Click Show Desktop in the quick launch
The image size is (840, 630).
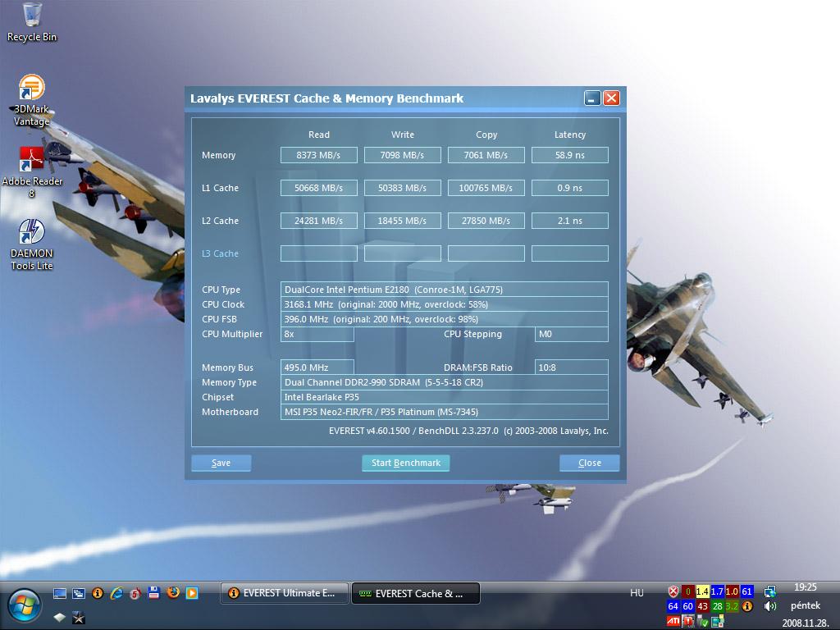59,593
